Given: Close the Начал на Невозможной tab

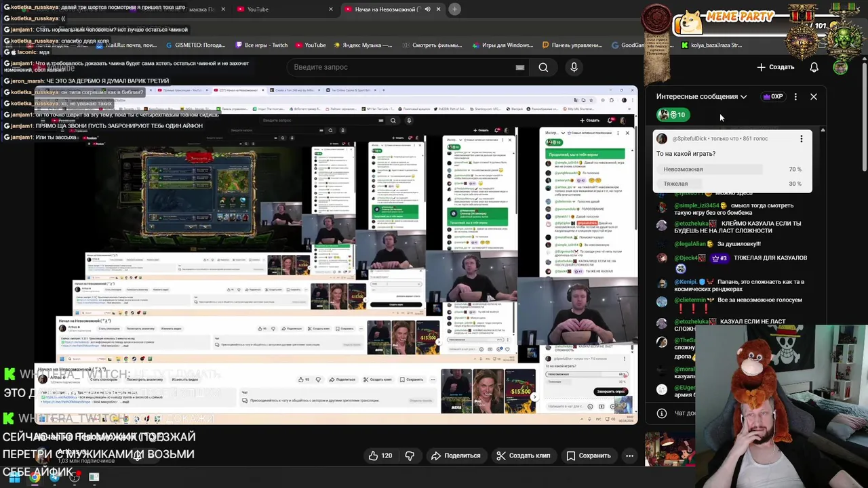Looking at the screenshot, I should [438, 9].
